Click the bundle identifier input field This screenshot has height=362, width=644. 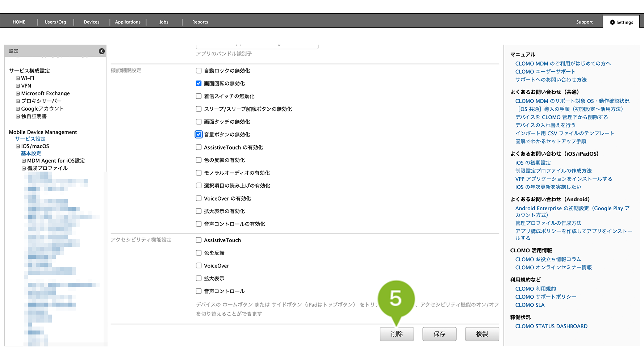(x=257, y=46)
